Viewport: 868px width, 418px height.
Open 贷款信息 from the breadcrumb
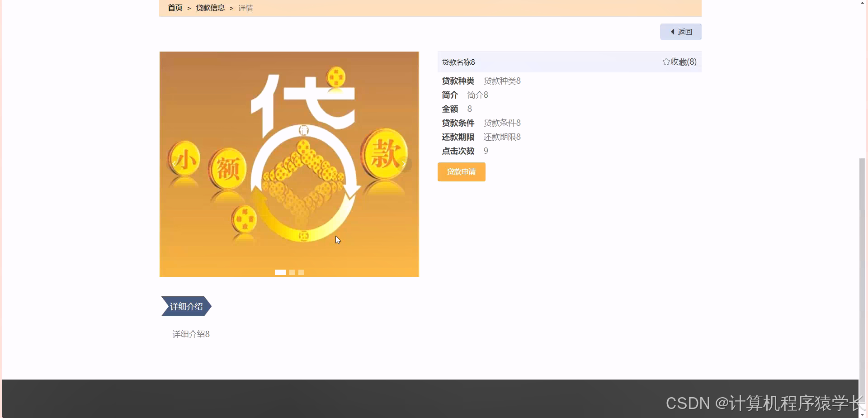pyautogui.click(x=210, y=8)
